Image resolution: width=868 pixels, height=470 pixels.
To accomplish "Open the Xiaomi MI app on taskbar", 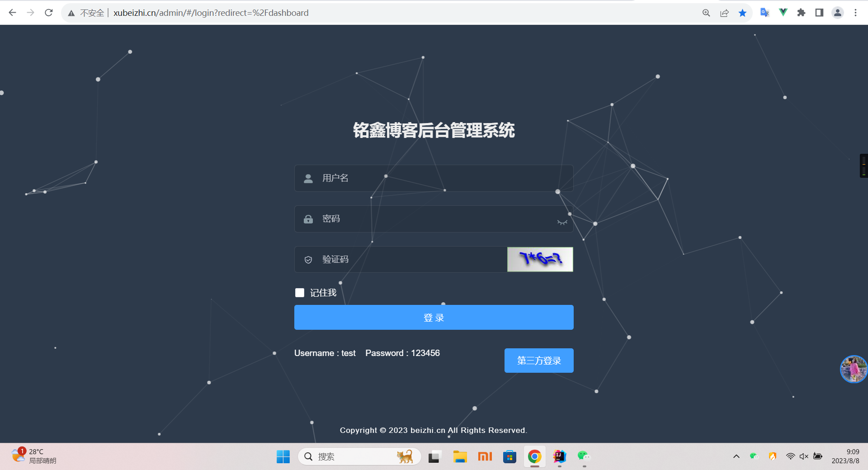I will [485, 456].
